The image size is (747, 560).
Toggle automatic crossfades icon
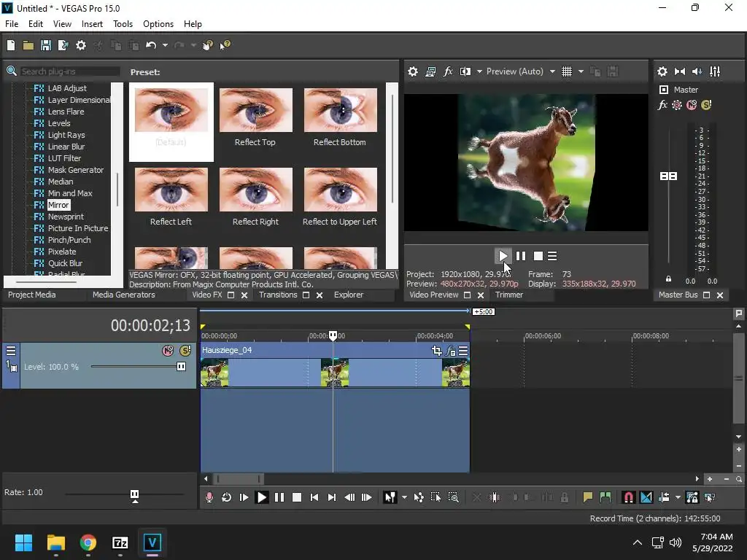pyautogui.click(x=646, y=497)
